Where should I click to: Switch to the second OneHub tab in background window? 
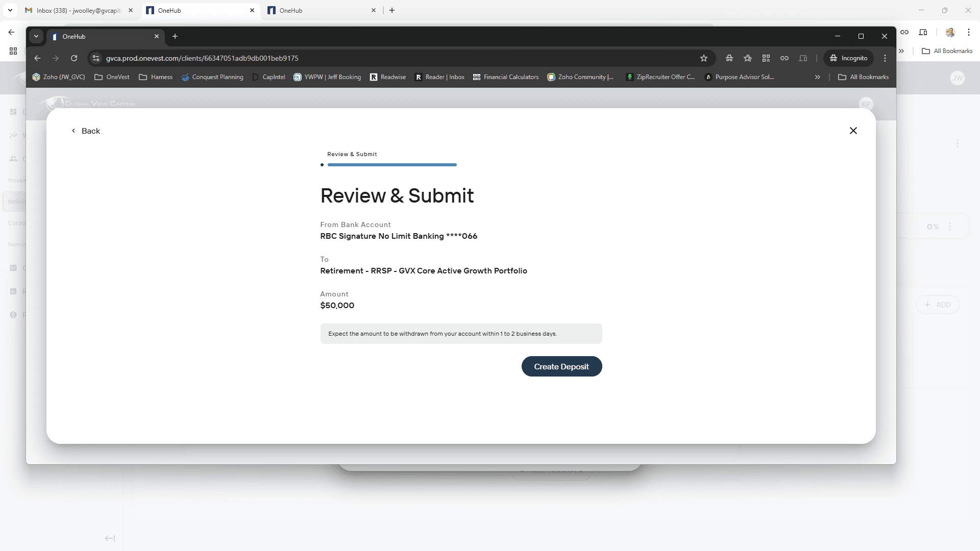point(322,10)
